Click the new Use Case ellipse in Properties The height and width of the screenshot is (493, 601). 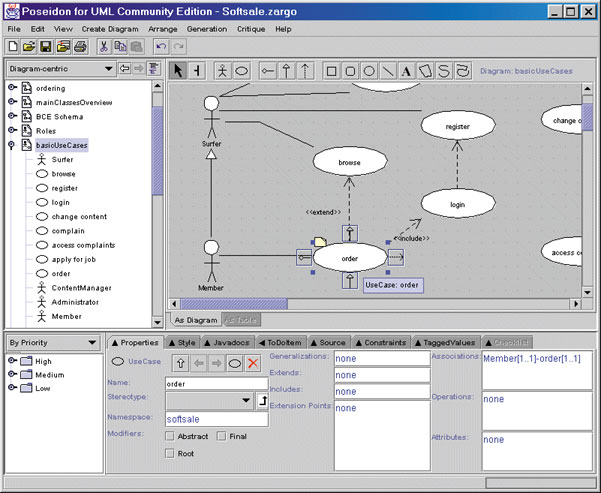tap(235, 363)
